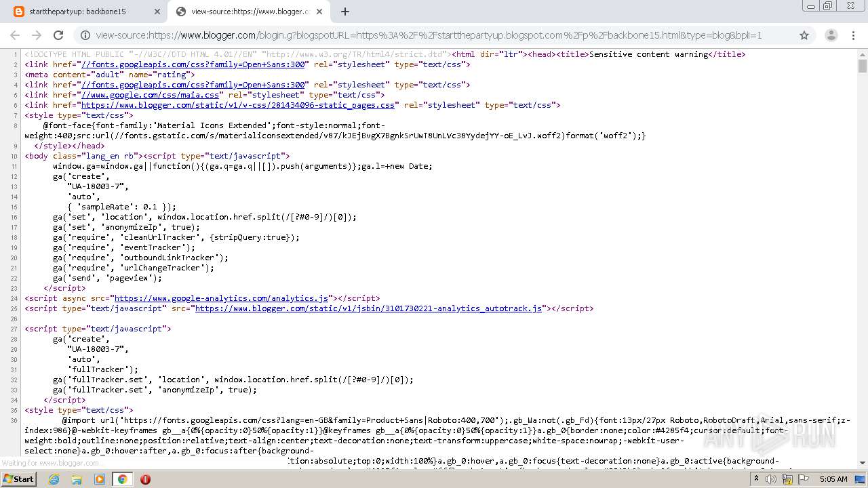
Task: Bookmark this page with the star icon
Action: 804,35
